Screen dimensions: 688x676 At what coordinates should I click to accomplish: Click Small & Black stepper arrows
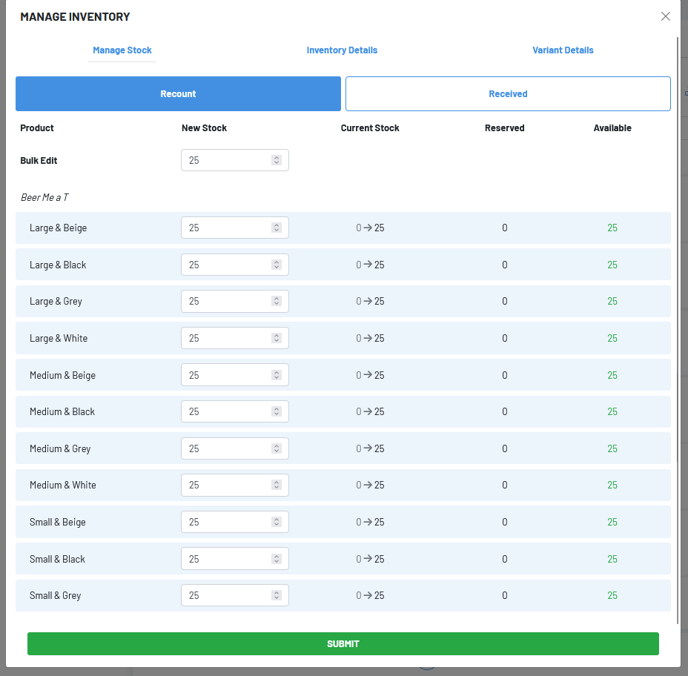click(x=276, y=558)
